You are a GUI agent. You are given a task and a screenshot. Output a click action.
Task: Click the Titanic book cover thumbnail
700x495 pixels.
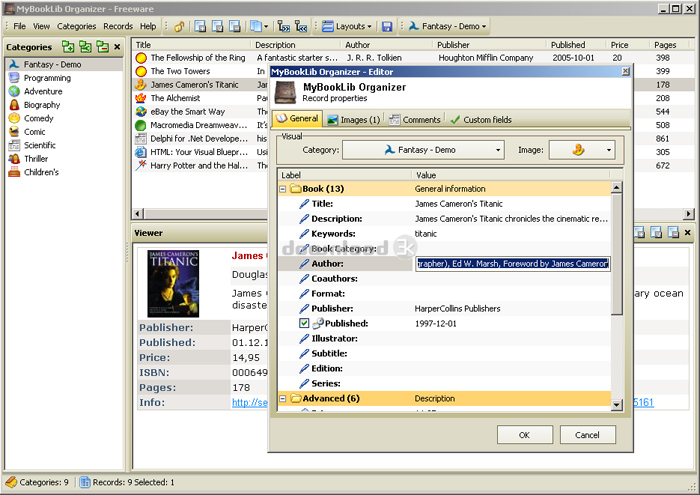(x=173, y=284)
